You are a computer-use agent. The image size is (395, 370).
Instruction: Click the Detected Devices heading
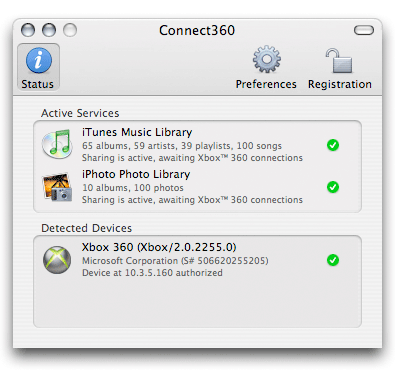pyautogui.click(x=86, y=228)
